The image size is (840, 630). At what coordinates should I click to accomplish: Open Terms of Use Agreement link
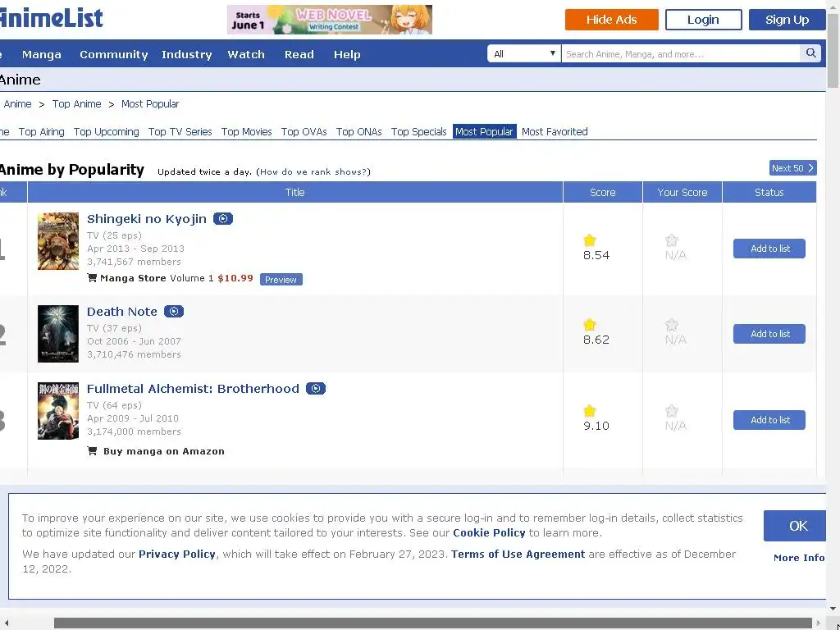pos(518,555)
